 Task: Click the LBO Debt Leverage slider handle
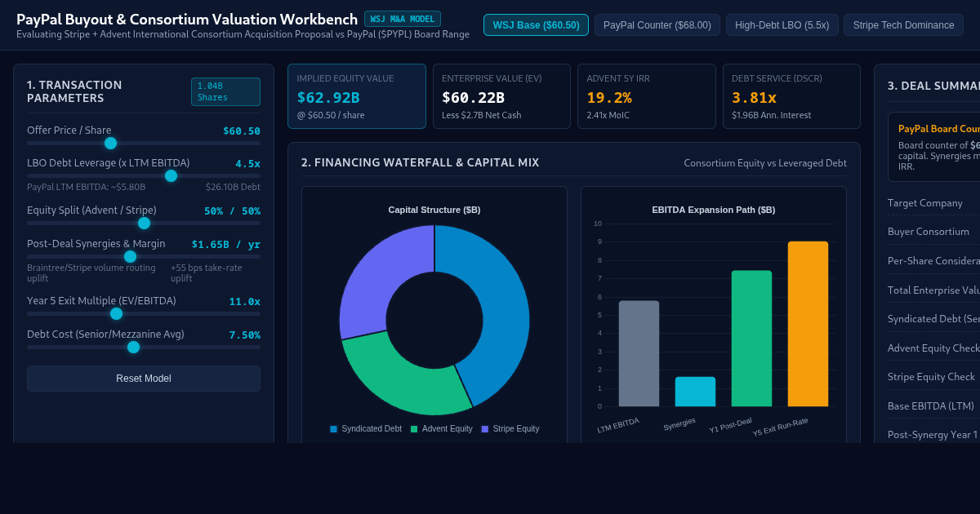[171, 175]
